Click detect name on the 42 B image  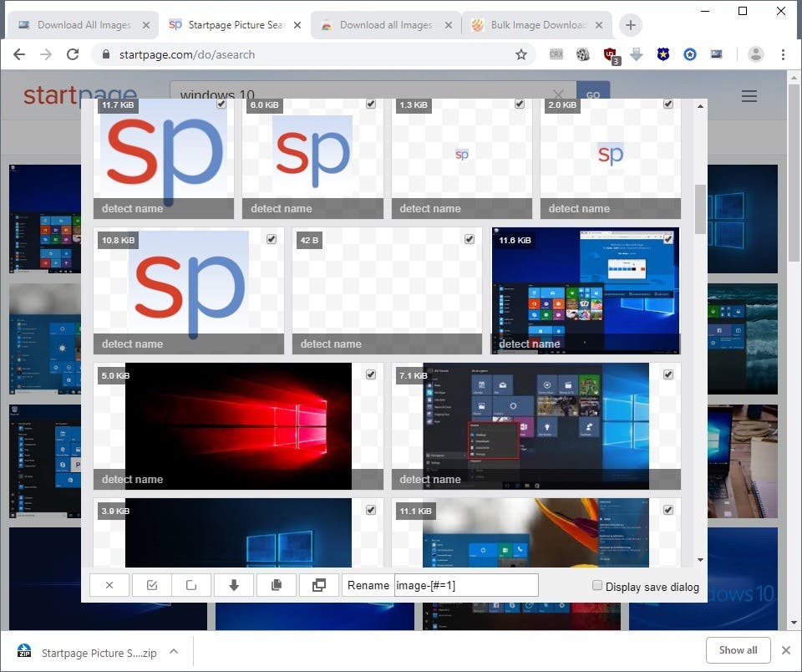click(x=331, y=344)
